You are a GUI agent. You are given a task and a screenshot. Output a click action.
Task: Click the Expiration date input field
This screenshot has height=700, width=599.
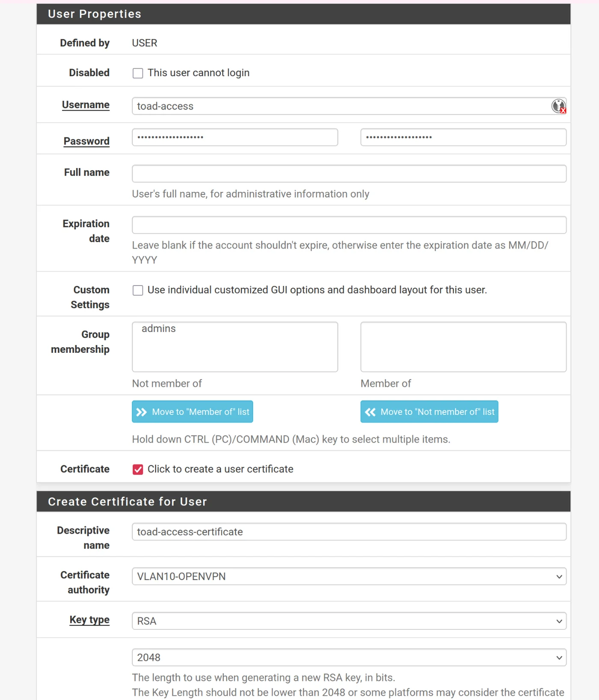coord(349,224)
